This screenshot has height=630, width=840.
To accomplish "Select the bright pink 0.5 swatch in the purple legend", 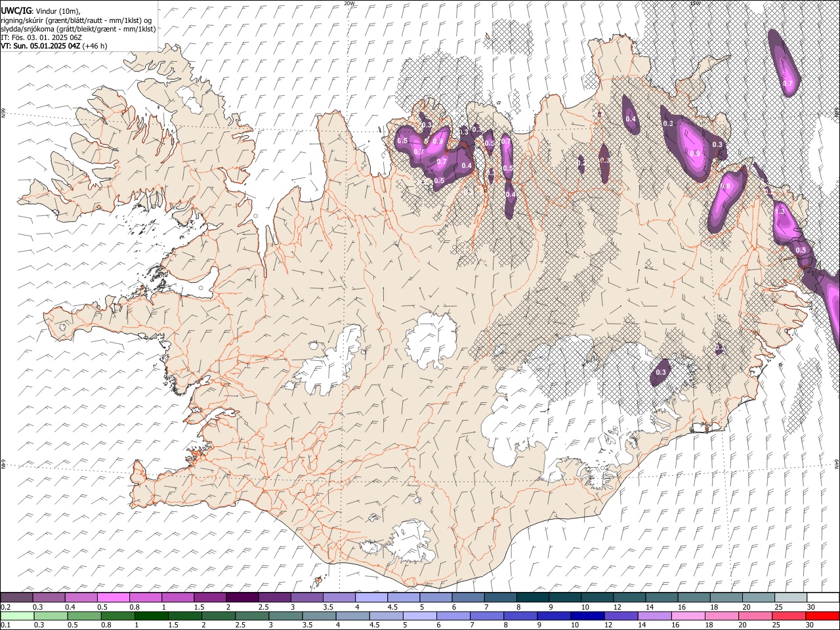I will click(x=113, y=598).
